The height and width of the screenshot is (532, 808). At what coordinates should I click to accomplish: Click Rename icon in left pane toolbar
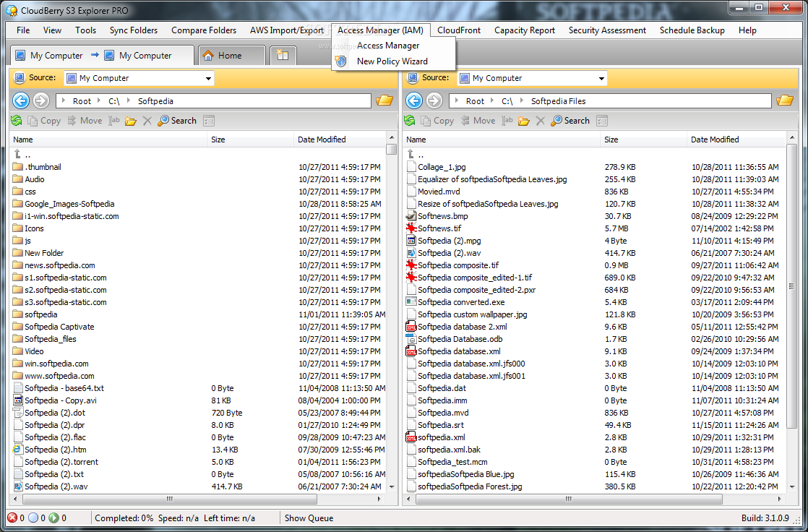click(114, 121)
